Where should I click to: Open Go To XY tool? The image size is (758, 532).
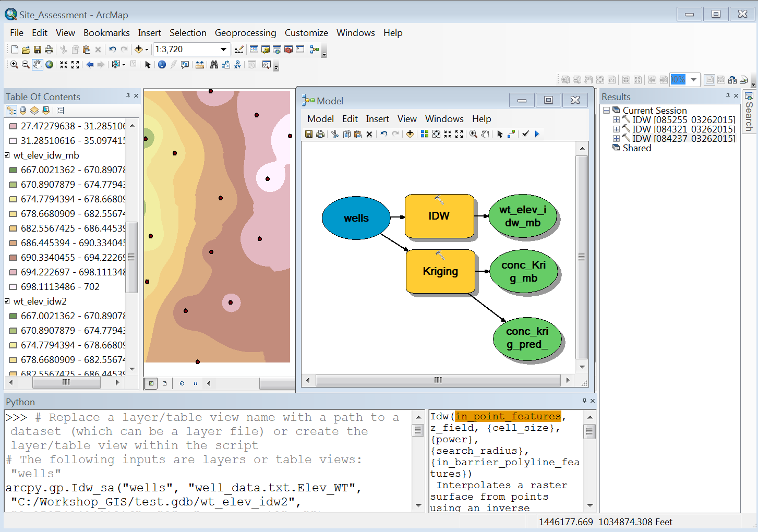pos(238,65)
